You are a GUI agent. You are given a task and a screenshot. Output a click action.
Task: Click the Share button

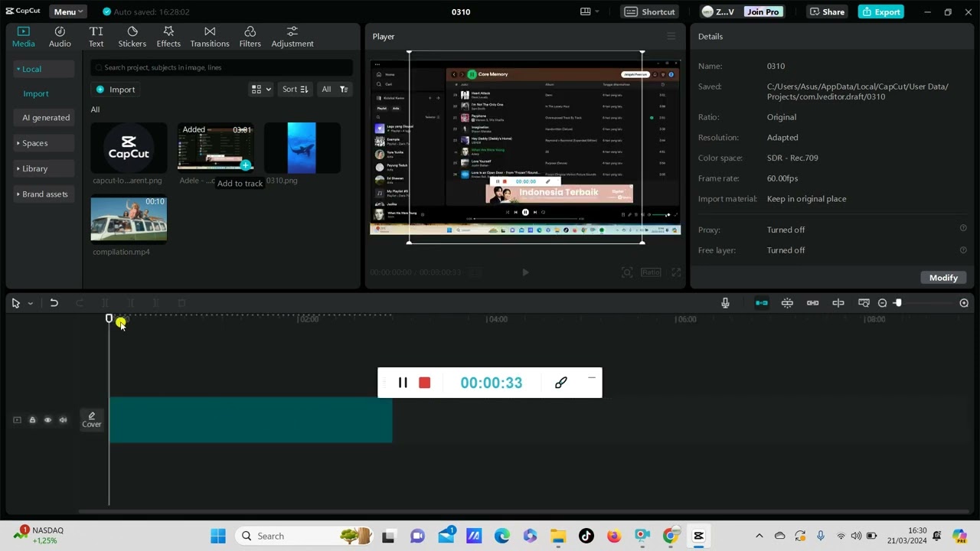click(827, 11)
